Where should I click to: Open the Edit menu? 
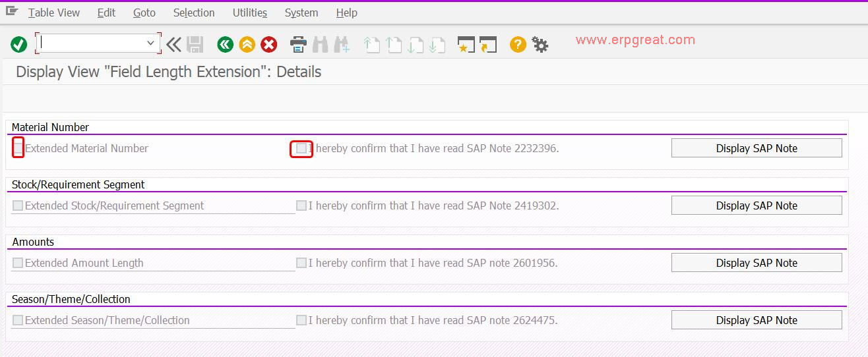pyautogui.click(x=106, y=13)
